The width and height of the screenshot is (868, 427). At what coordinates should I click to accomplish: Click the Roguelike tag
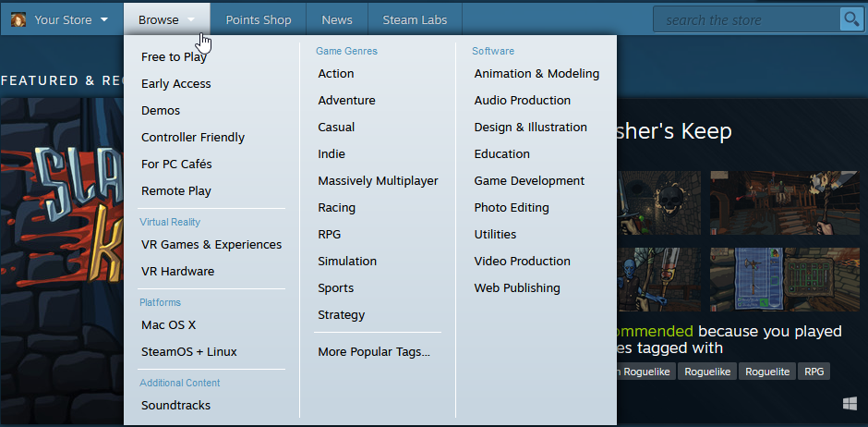coord(707,372)
